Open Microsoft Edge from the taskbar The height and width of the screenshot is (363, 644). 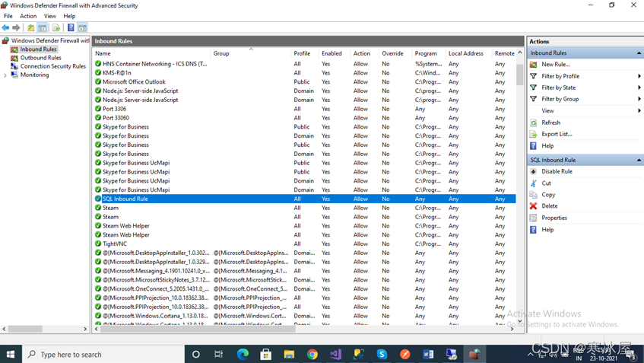243,354
